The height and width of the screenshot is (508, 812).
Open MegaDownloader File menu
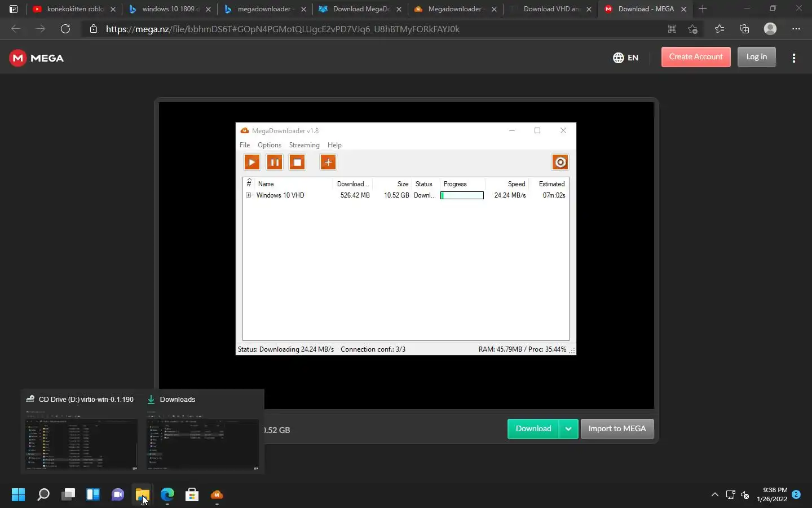245,145
